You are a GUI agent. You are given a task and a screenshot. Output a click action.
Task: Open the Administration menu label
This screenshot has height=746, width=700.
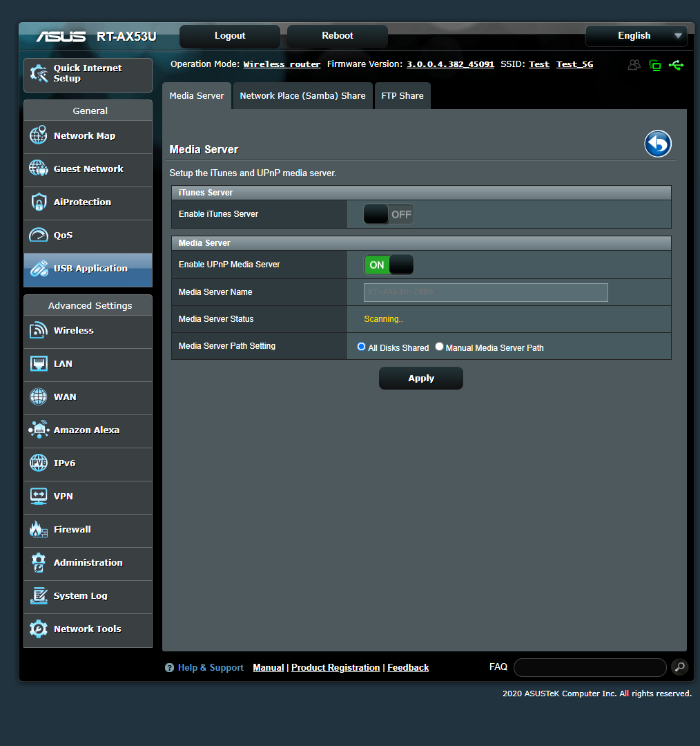(x=88, y=562)
